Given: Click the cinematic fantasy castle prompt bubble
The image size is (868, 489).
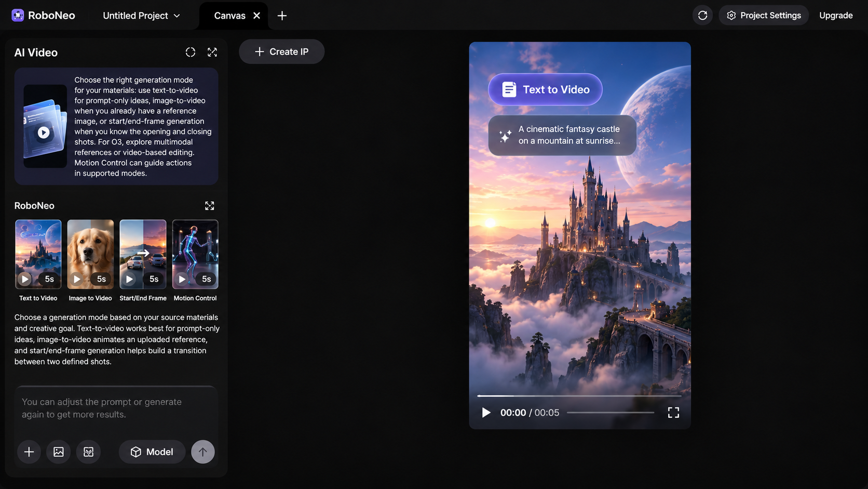Looking at the screenshot, I should click(x=562, y=135).
